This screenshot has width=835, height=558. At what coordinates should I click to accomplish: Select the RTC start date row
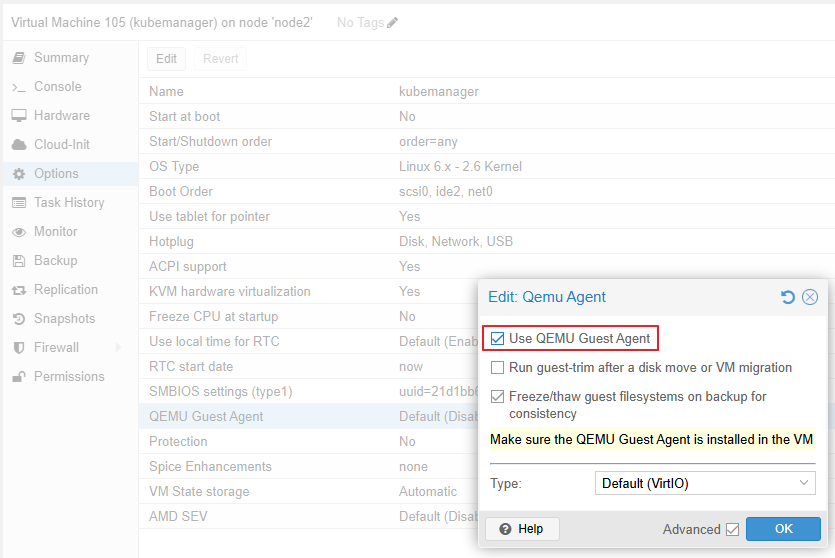pos(308,366)
